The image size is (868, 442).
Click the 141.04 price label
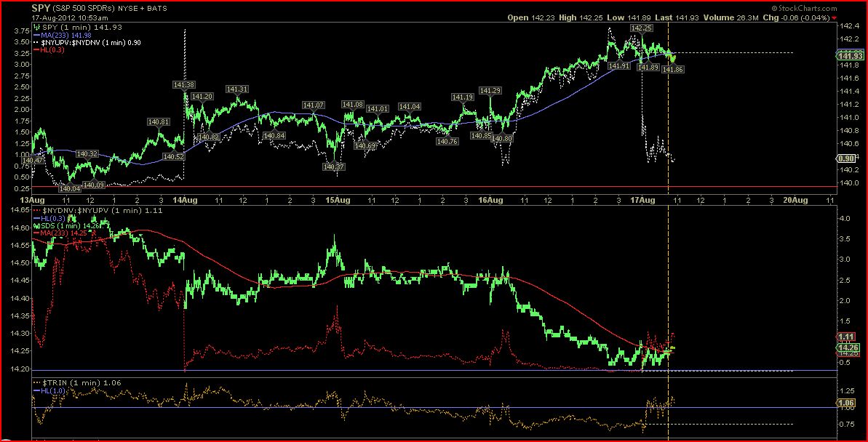point(410,107)
